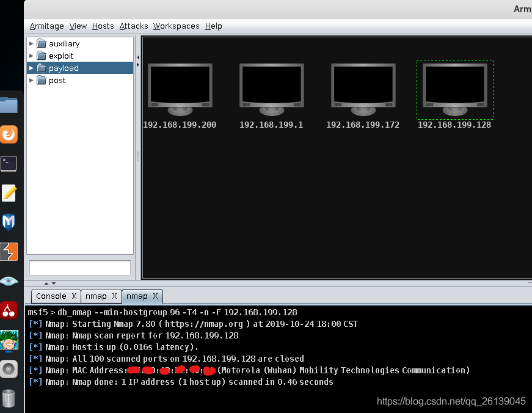This screenshot has width=532, height=413.
Task: Select host 192.168.199.128 computer icon
Action: pyautogui.click(x=455, y=90)
